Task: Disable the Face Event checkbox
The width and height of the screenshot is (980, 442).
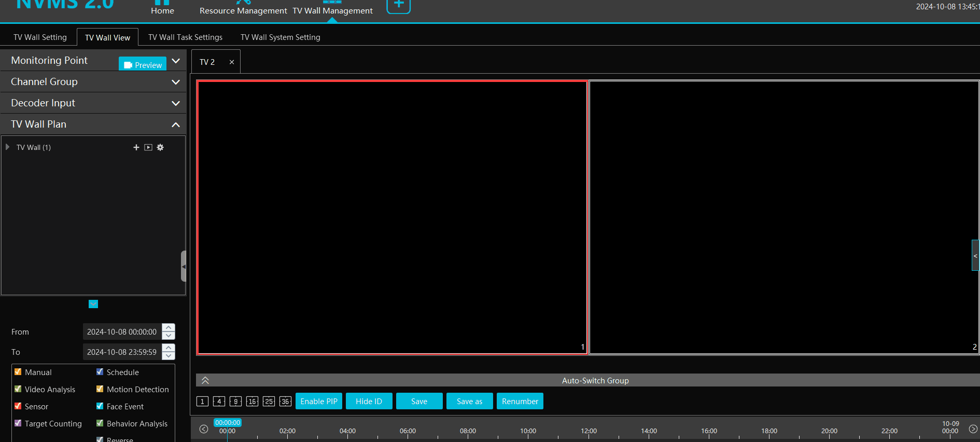Action: (100, 406)
